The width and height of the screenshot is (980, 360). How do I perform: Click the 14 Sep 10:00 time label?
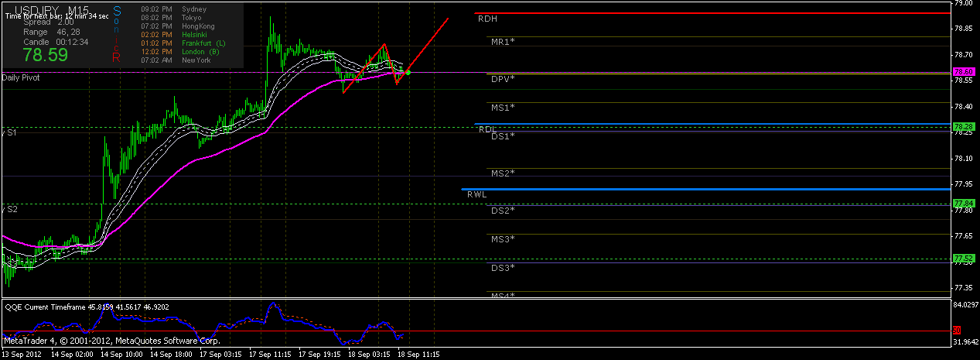pos(120,354)
